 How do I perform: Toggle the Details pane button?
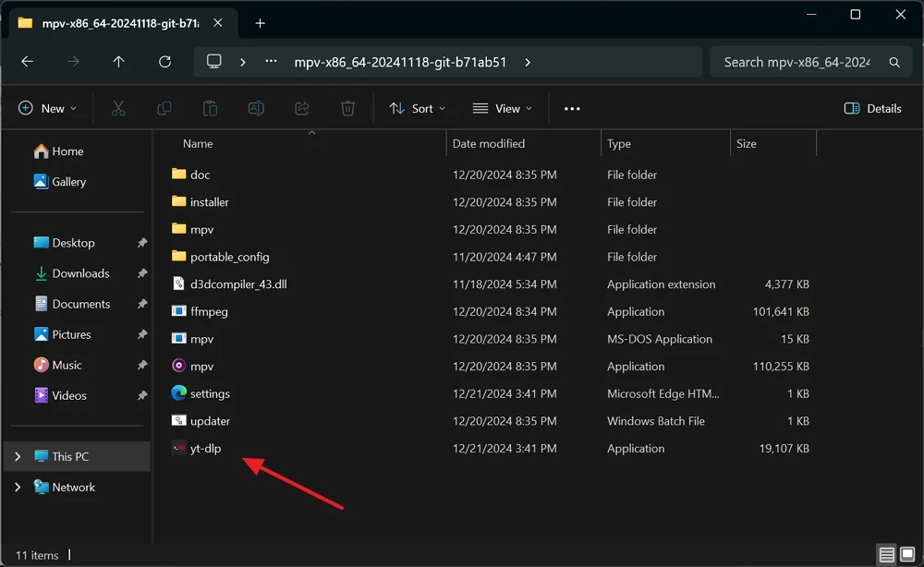(873, 108)
